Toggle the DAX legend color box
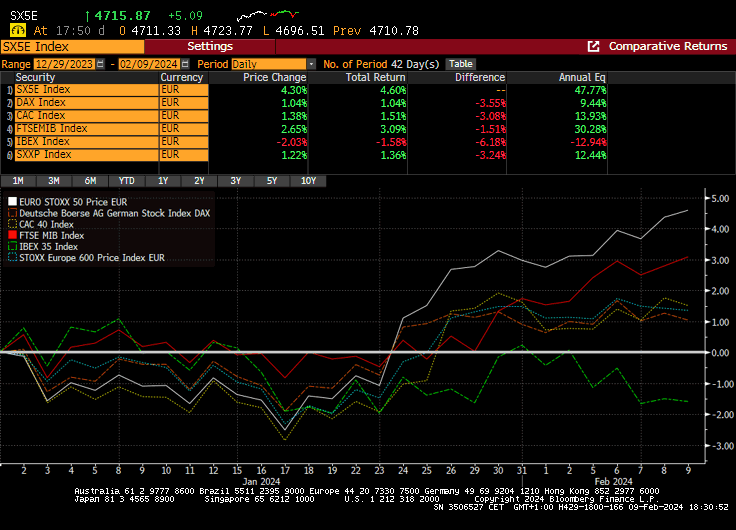Screen dimensions: 736x530 coord(13,213)
